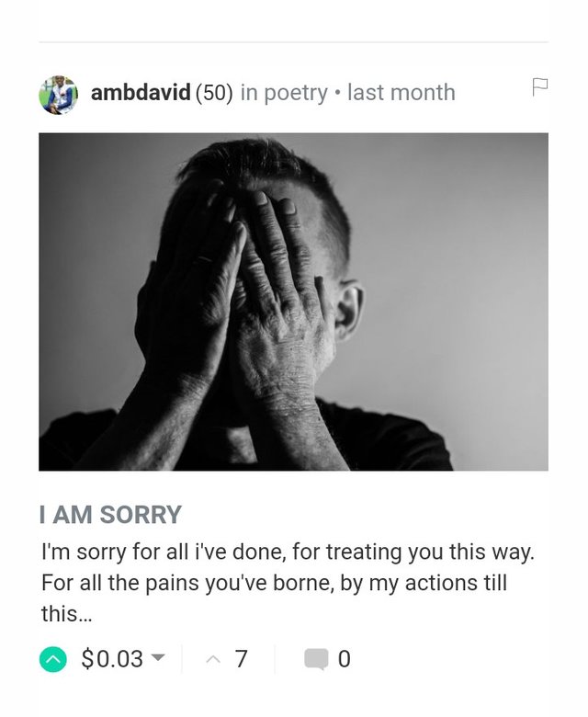This screenshot has height=717, width=588.
Task: Open the ambdavid author profile link
Action: pyautogui.click(x=141, y=93)
